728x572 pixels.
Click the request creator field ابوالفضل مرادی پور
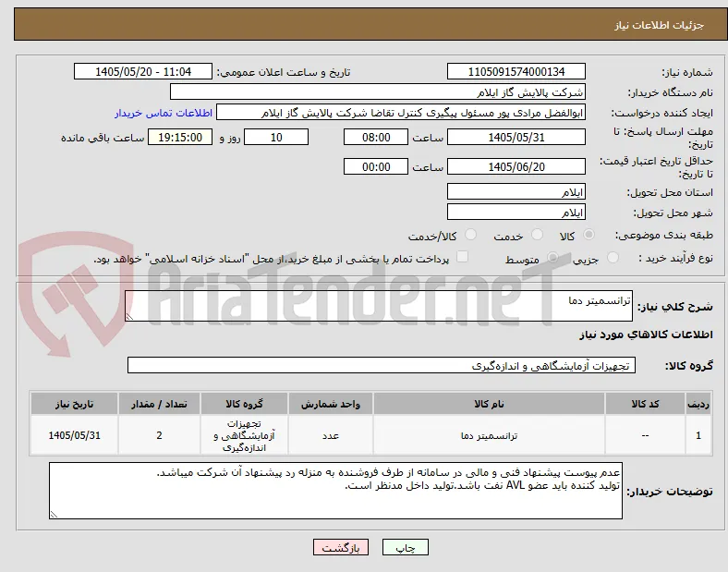pyautogui.click(x=401, y=113)
